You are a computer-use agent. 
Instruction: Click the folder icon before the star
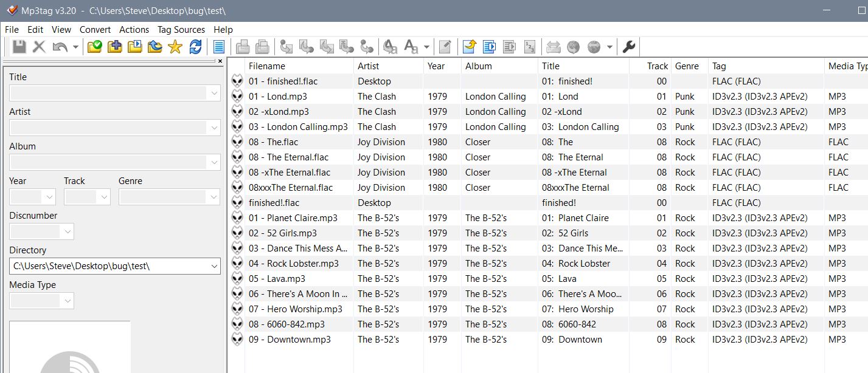155,47
